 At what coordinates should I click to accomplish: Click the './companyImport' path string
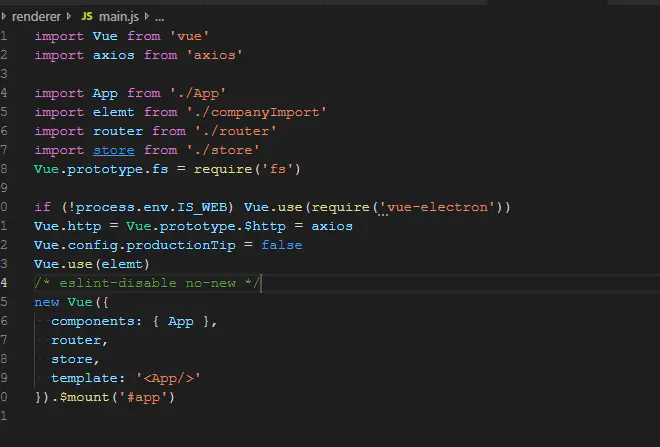coord(256,112)
